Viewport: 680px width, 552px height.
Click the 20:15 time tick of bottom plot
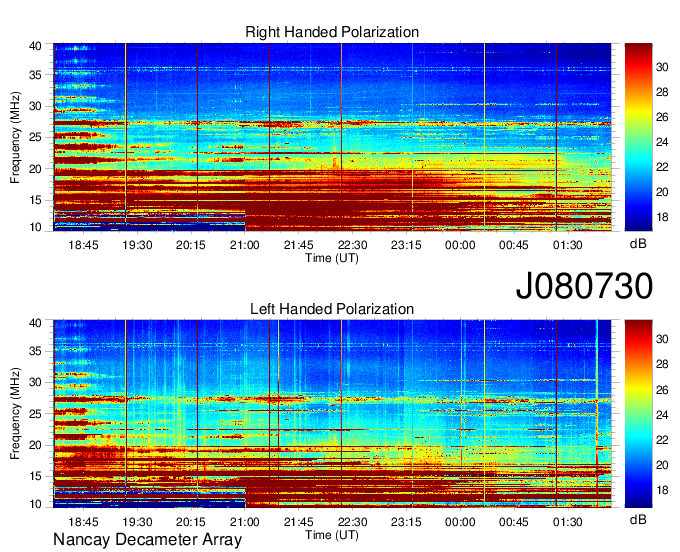(x=191, y=522)
